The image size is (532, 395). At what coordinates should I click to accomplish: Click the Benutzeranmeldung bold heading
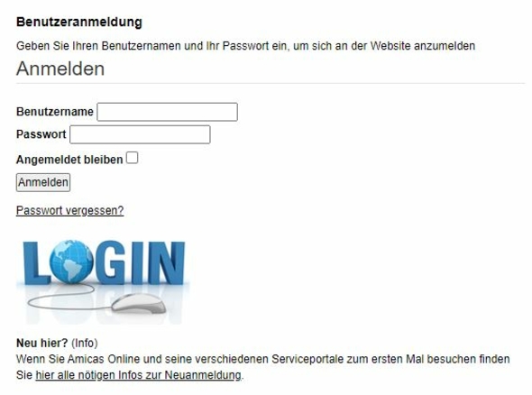(79, 22)
